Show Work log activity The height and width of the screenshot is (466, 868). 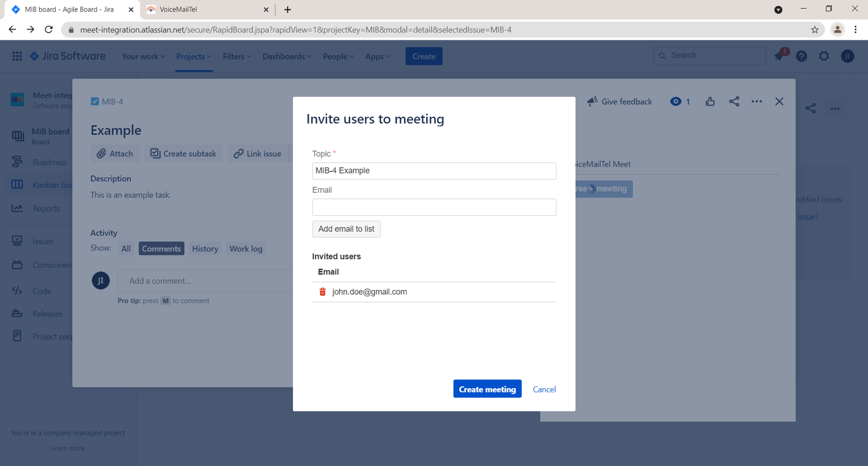(246, 249)
